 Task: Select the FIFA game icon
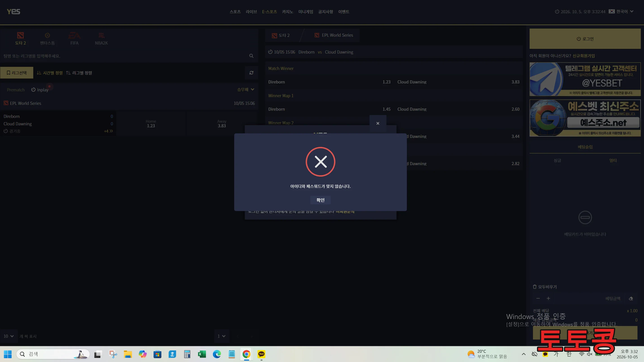[74, 38]
